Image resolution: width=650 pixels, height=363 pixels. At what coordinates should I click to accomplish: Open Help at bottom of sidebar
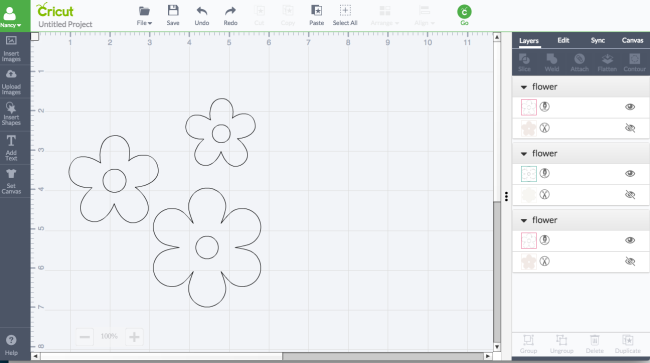pyautogui.click(x=11, y=345)
